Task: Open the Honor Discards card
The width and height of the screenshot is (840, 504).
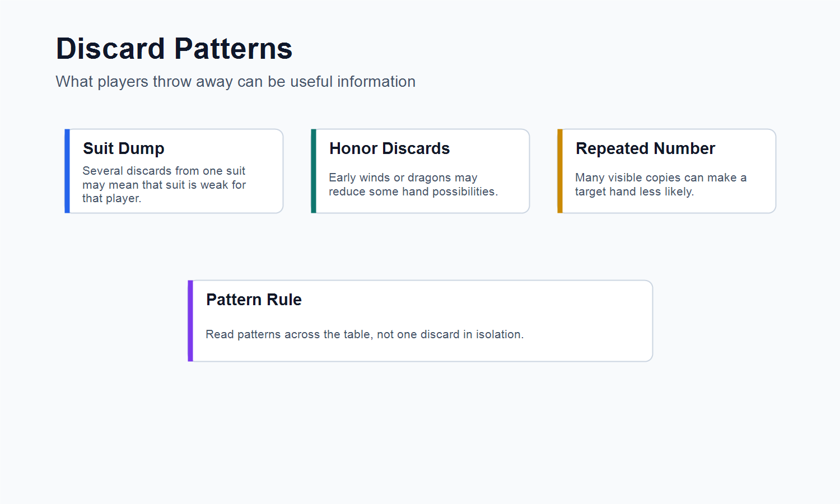Action: coord(421,171)
